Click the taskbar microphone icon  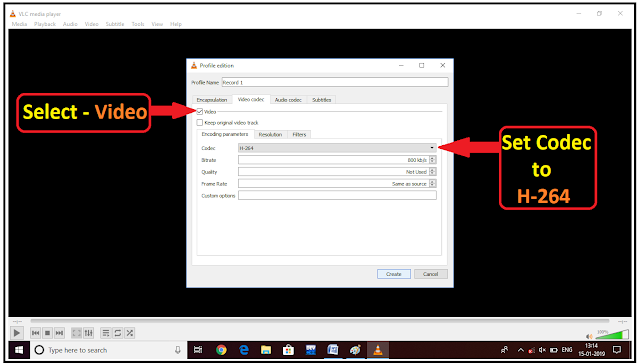click(x=178, y=350)
